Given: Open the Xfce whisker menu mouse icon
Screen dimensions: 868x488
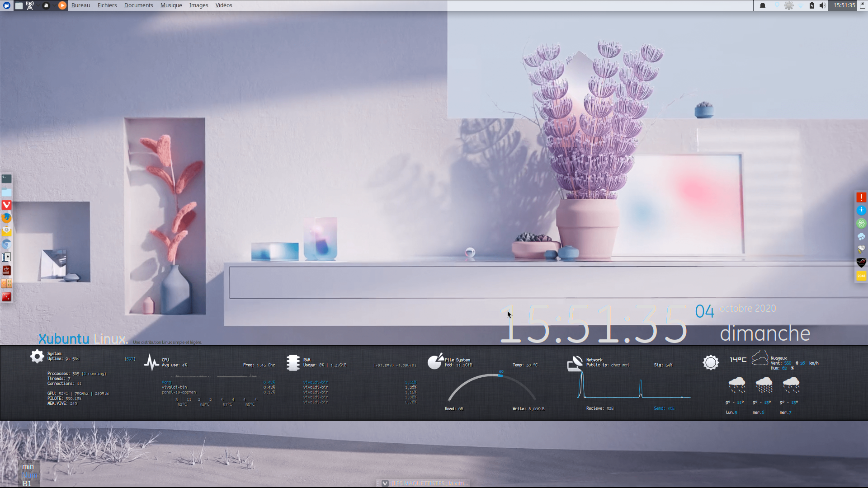Looking at the screenshot, I should (x=7, y=5).
